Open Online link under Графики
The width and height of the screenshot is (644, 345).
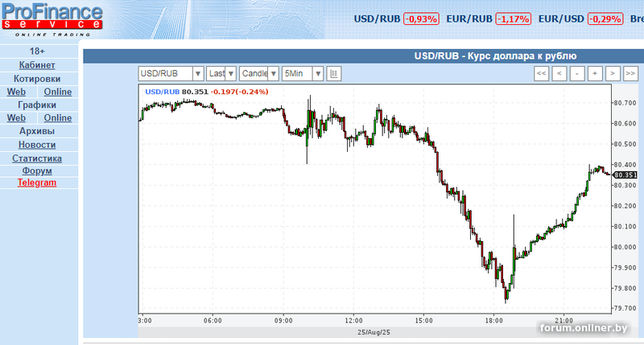point(58,118)
